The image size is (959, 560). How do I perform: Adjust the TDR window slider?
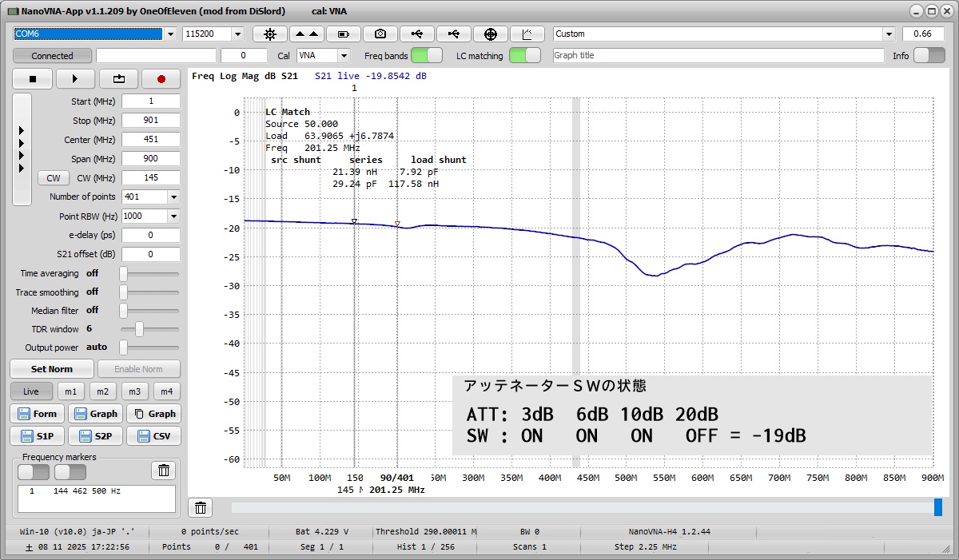(x=139, y=329)
